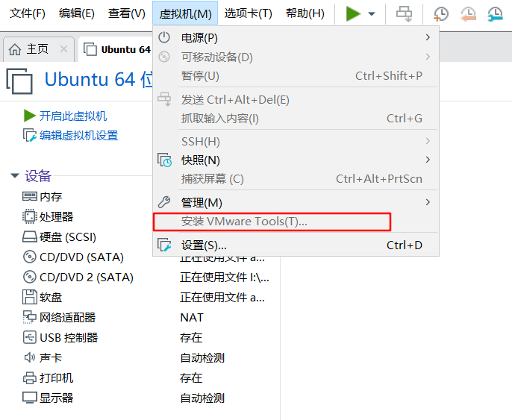
Task: Click the network icon beside 网络适配器
Action: (x=29, y=317)
